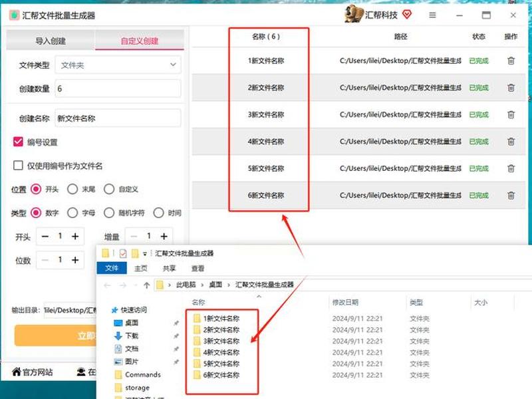Sort Explorer list by 类型 column
The width and height of the screenshot is (532, 399).
416,302
